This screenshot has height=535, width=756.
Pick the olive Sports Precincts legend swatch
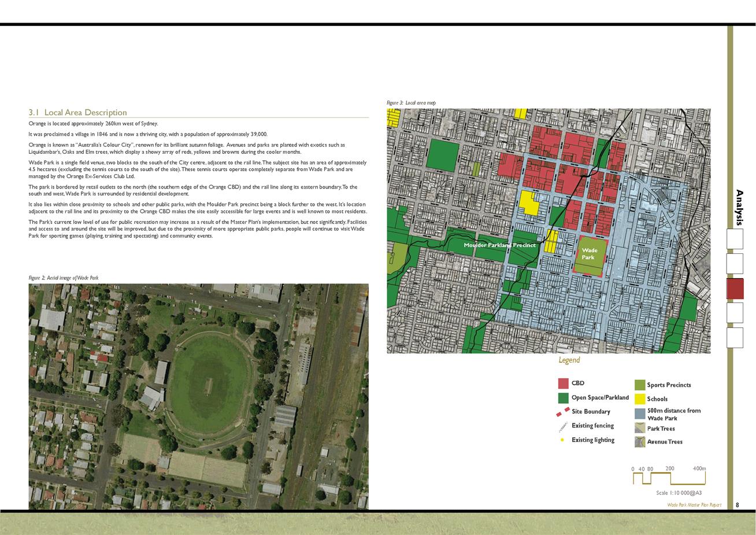(639, 385)
